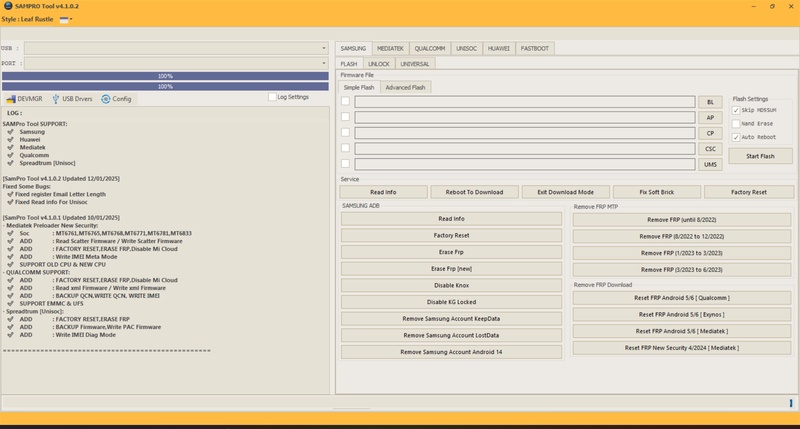Expand the USB dropdown list
800x429 pixels.
point(323,48)
